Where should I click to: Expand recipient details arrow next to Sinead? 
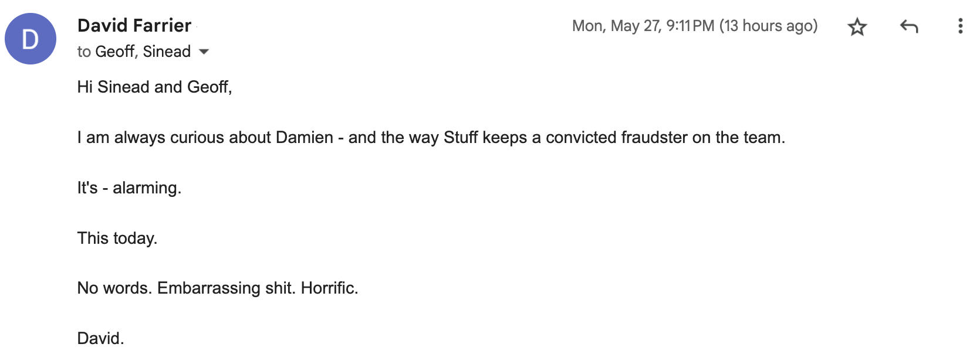(x=204, y=52)
